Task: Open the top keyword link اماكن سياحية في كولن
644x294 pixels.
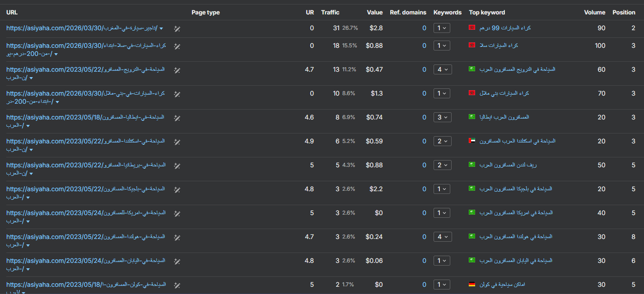Action: (x=502, y=285)
